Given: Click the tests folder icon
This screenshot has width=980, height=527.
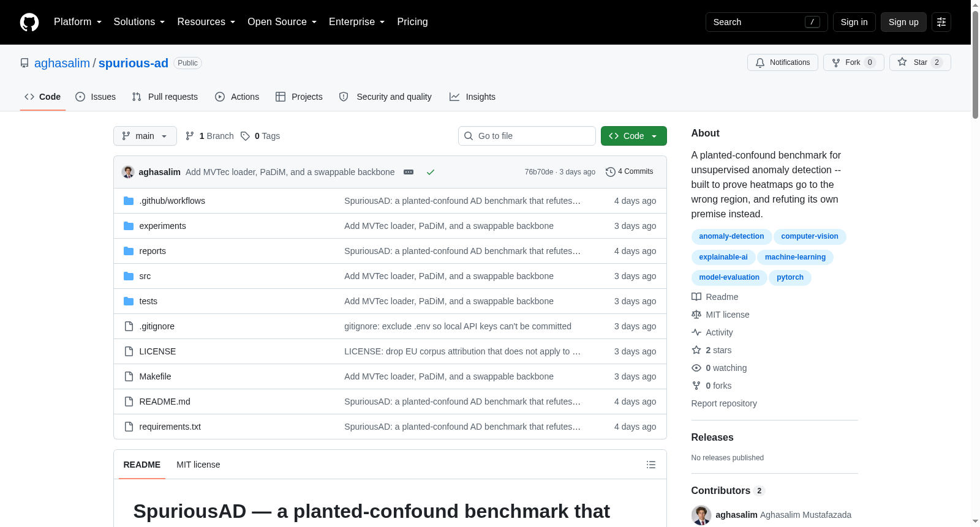Looking at the screenshot, I should click(129, 301).
